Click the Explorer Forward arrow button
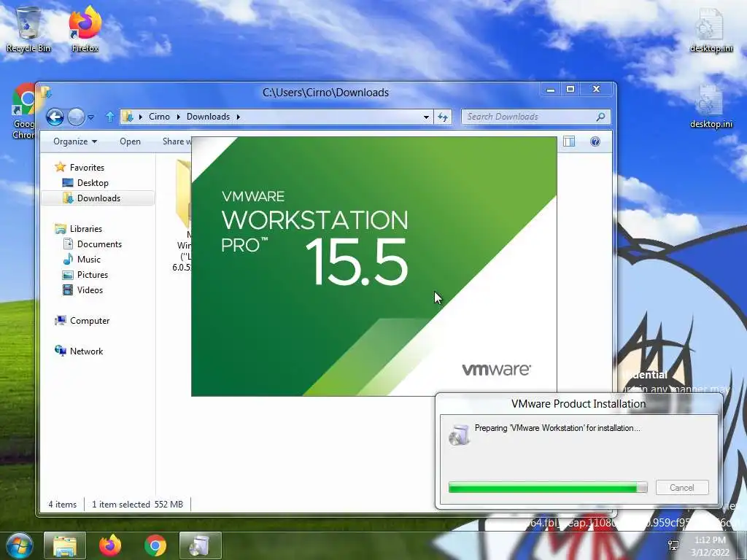Screen dimensions: 747x560 [76, 117]
